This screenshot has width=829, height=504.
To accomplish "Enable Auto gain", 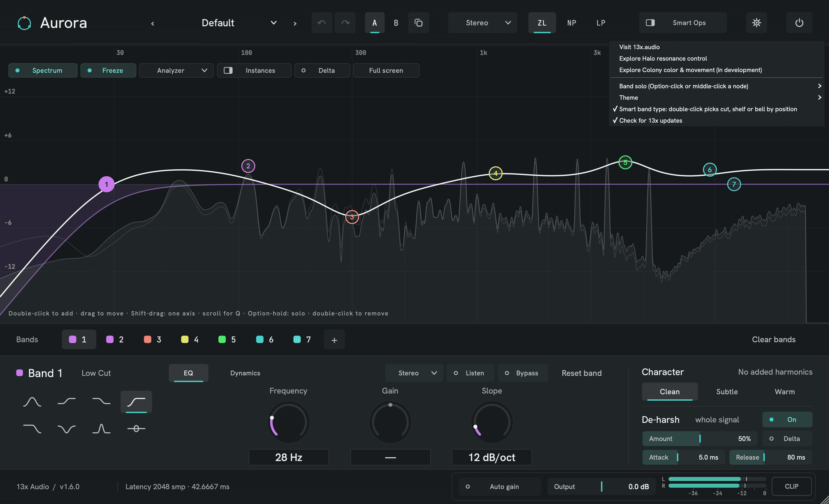I will tap(500, 487).
